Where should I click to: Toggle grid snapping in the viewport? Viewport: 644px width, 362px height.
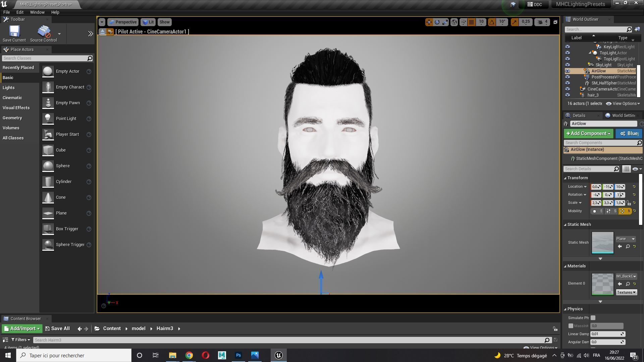(x=471, y=22)
